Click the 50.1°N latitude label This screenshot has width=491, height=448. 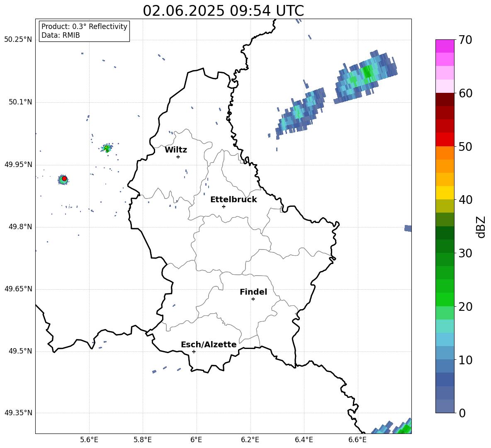[20, 102]
